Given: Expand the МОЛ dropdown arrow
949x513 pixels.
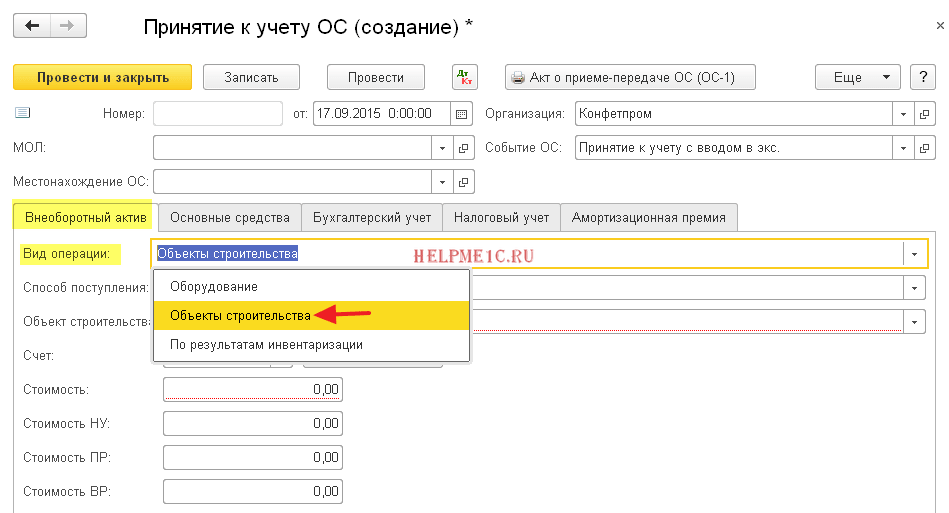Looking at the screenshot, I should click(x=442, y=148).
